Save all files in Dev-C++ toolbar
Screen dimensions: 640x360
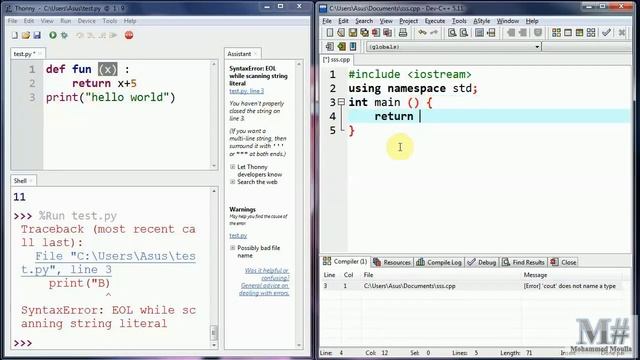coord(364,33)
